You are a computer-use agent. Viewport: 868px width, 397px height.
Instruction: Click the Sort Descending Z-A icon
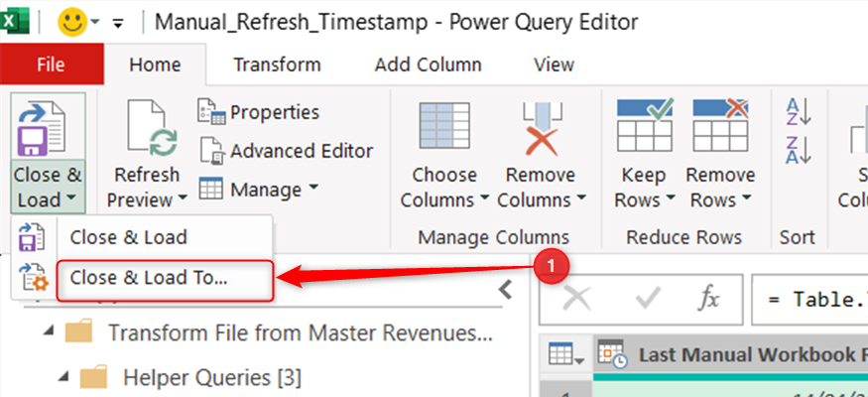(799, 150)
